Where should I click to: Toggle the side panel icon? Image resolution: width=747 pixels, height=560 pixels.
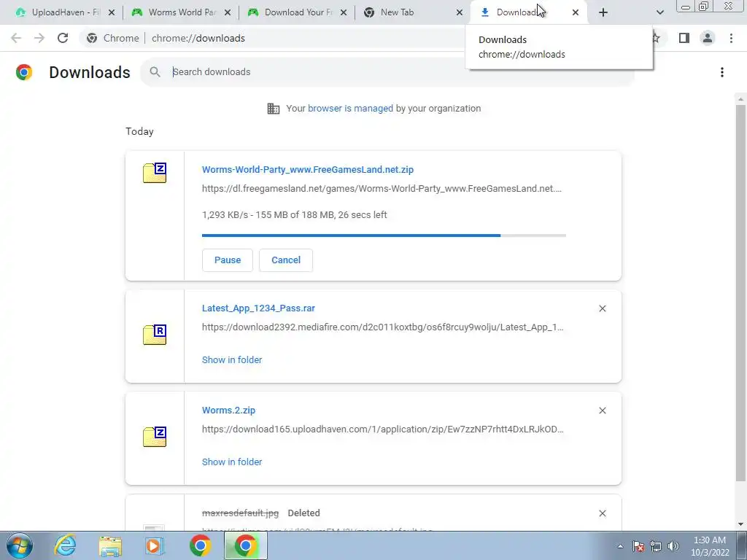pyautogui.click(x=684, y=38)
